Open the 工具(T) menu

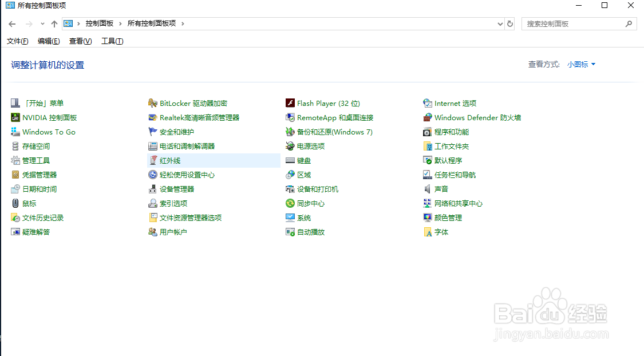coord(112,41)
